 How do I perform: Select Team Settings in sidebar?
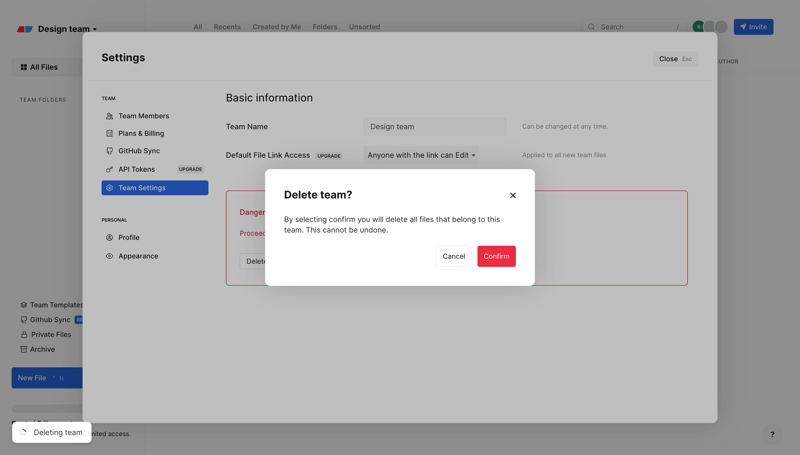[155, 188]
